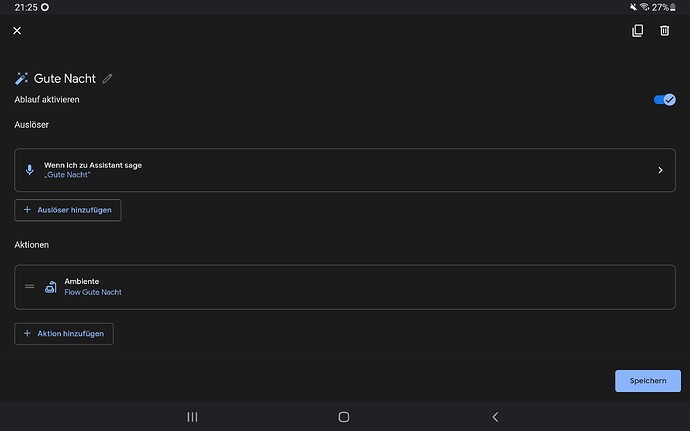The width and height of the screenshot is (690, 431).
Task: Delete routine using trash icon
Action: coord(665,31)
